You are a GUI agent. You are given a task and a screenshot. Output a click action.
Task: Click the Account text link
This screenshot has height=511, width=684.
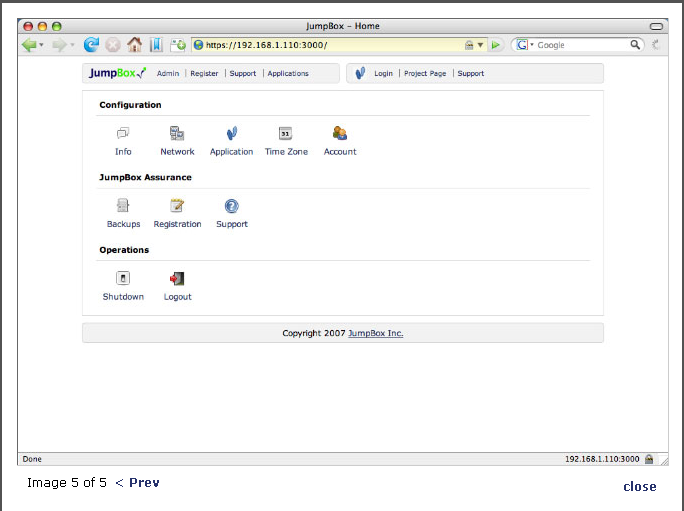[340, 151]
